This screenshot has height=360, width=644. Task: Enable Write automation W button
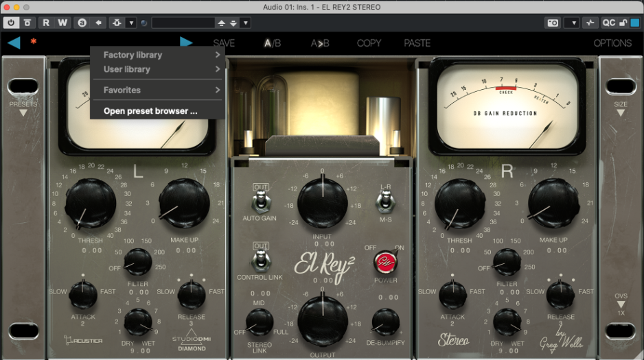click(62, 23)
